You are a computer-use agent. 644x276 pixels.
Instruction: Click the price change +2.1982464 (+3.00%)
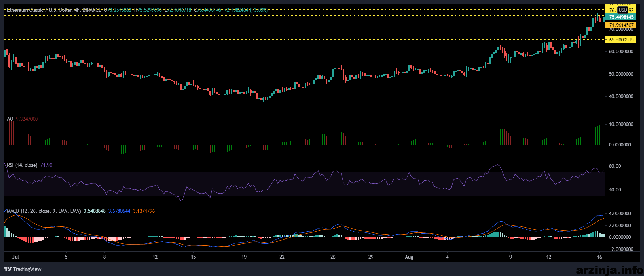coord(246,10)
